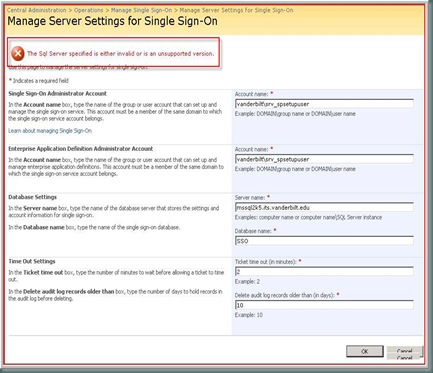Click Single Sign-On Administrator Account heading
This screenshot has height=373, width=433.
tap(57, 94)
